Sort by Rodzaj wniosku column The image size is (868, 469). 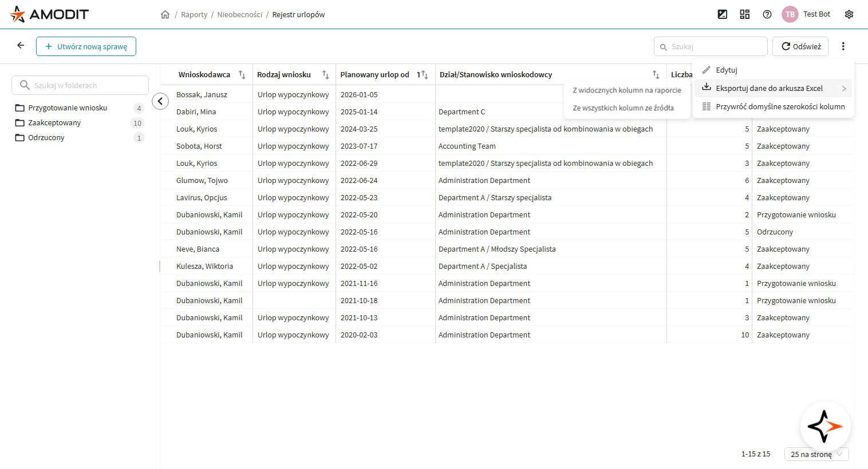(x=325, y=75)
